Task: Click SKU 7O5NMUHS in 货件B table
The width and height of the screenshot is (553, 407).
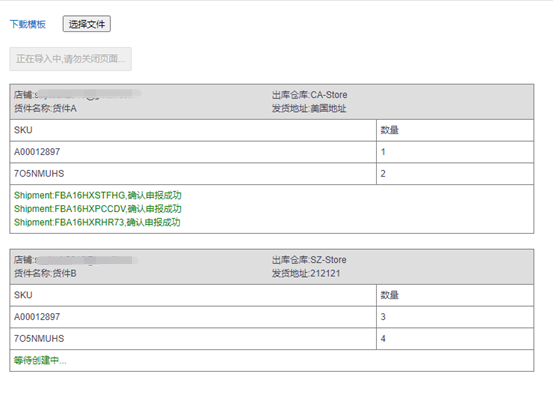Action: point(39,339)
